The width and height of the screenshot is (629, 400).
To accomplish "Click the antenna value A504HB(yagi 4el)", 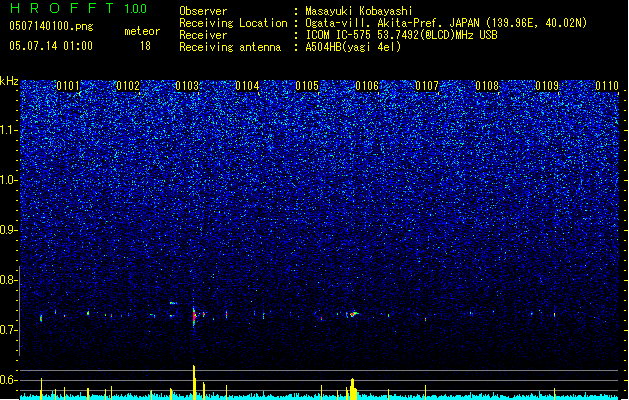I will (x=353, y=47).
